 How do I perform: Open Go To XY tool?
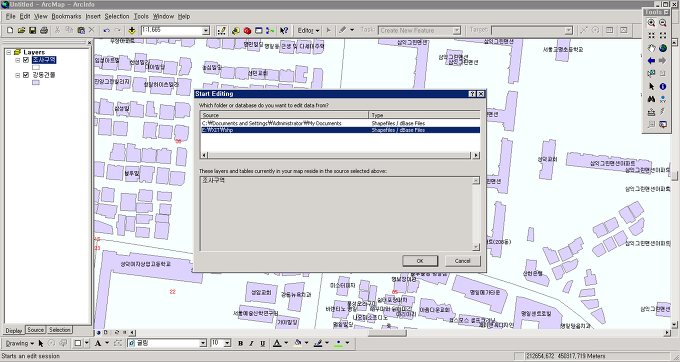point(663,99)
